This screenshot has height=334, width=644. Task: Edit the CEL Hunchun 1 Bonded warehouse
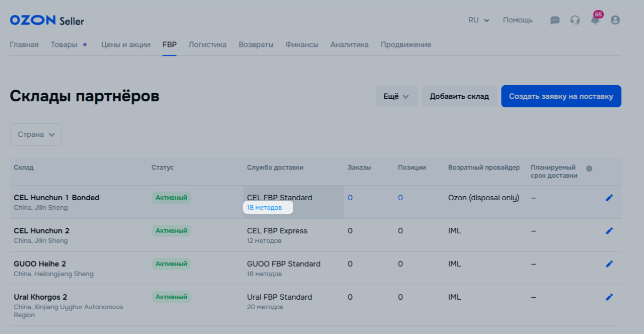pos(609,198)
